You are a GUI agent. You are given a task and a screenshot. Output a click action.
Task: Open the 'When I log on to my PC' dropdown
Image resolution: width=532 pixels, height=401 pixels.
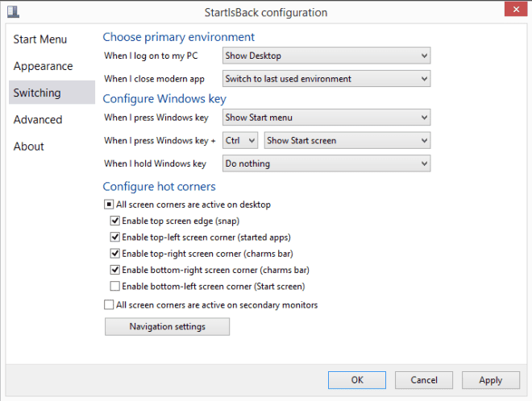coord(326,56)
